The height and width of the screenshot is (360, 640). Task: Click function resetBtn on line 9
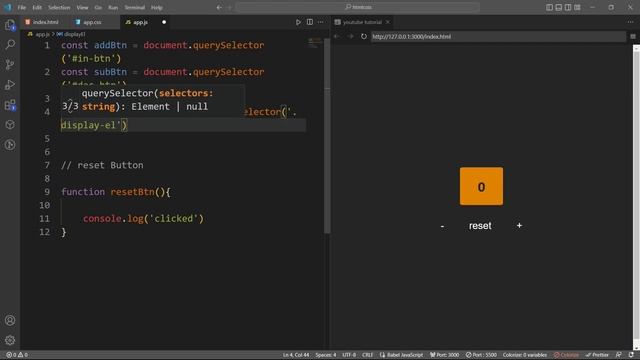116,192
